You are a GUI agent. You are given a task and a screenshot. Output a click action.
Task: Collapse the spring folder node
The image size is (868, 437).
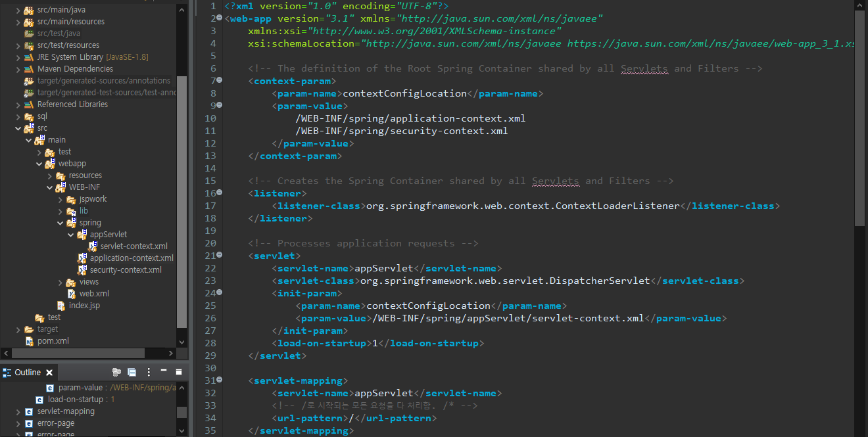[x=60, y=222]
